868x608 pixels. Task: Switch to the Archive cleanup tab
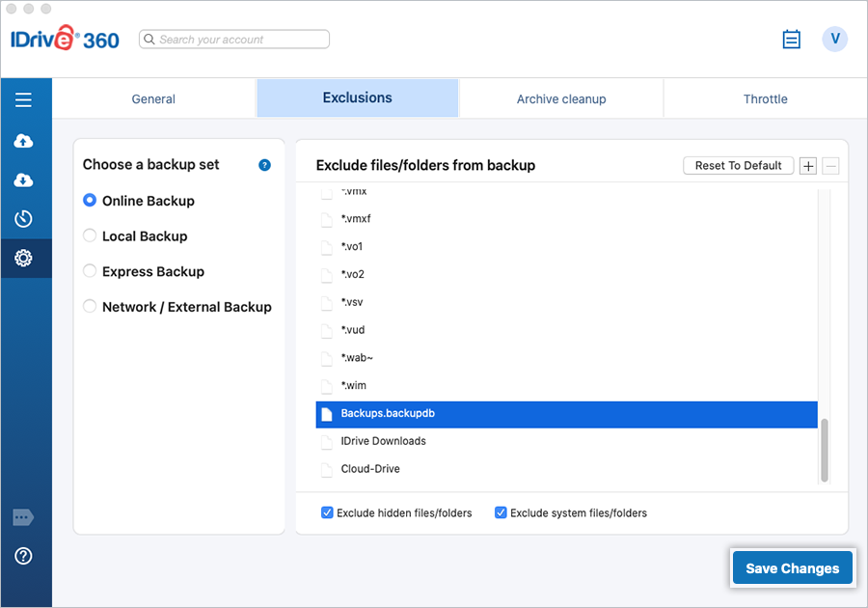(x=561, y=99)
